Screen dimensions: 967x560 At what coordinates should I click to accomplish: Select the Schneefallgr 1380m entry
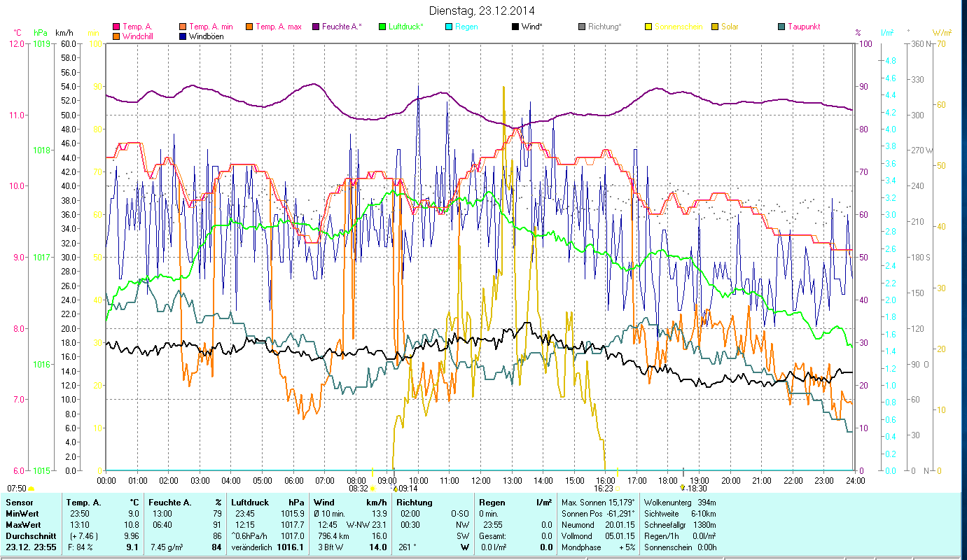[x=680, y=525]
